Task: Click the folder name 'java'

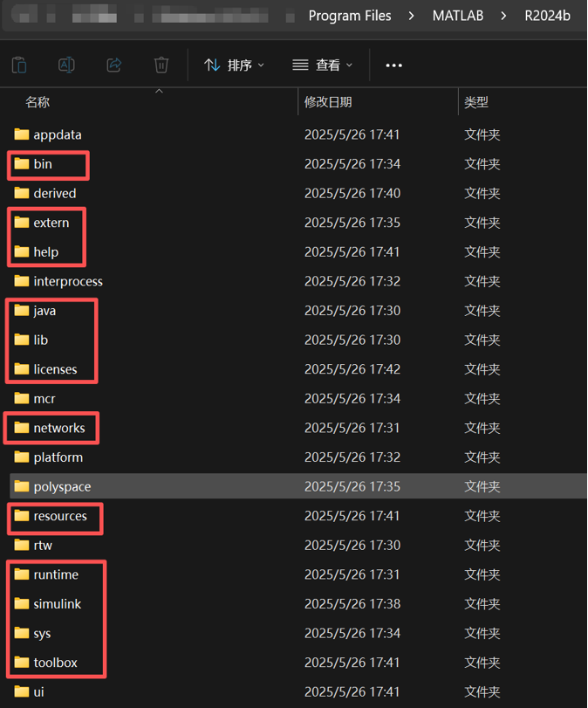Action: pyautogui.click(x=44, y=311)
